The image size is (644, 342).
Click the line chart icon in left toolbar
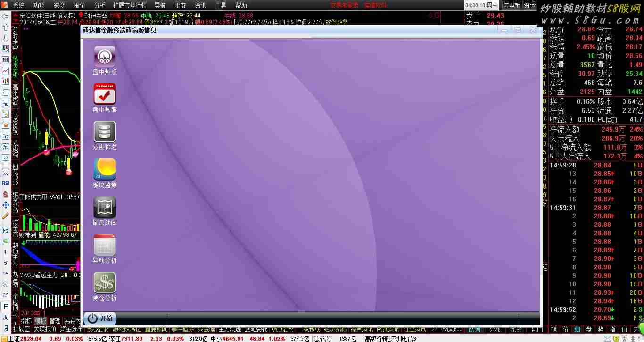click(6, 70)
